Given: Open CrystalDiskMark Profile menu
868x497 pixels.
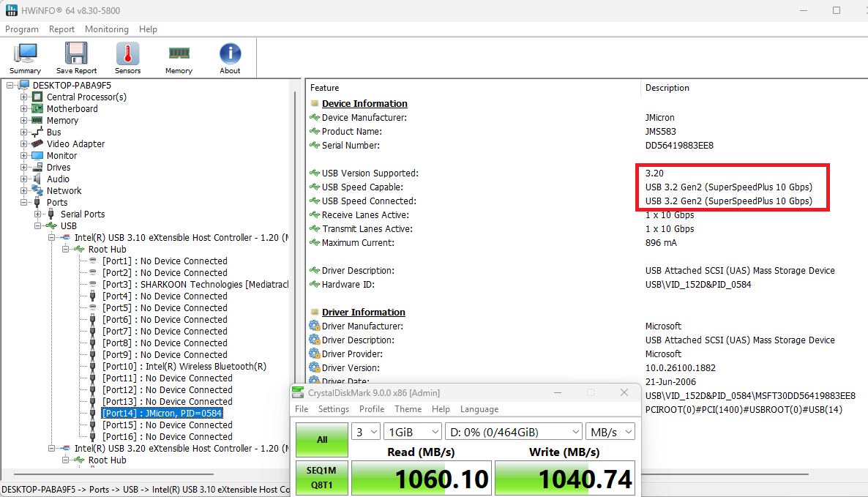Looking at the screenshot, I should [x=372, y=409].
